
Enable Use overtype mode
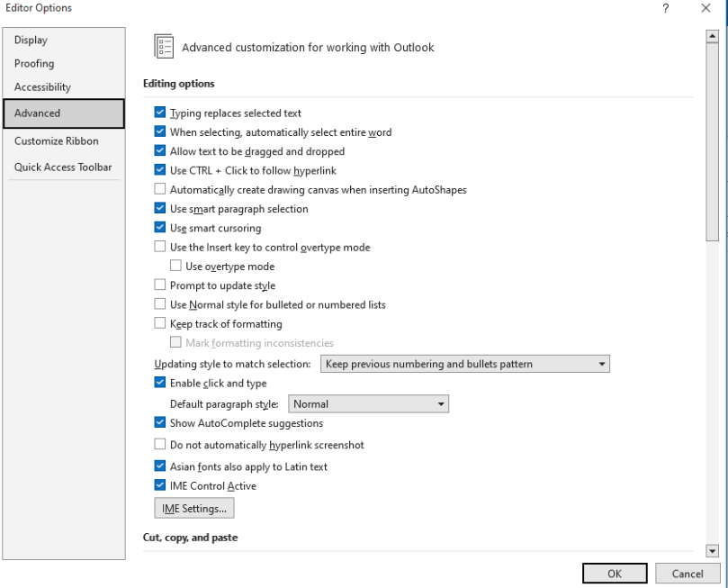coord(175,266)
